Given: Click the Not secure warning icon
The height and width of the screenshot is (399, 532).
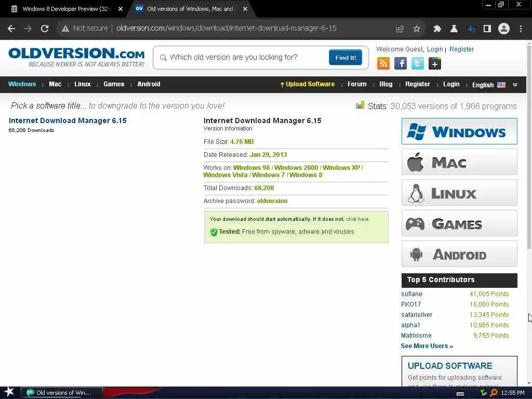Looking at the screenshot, I should point(65,29).
